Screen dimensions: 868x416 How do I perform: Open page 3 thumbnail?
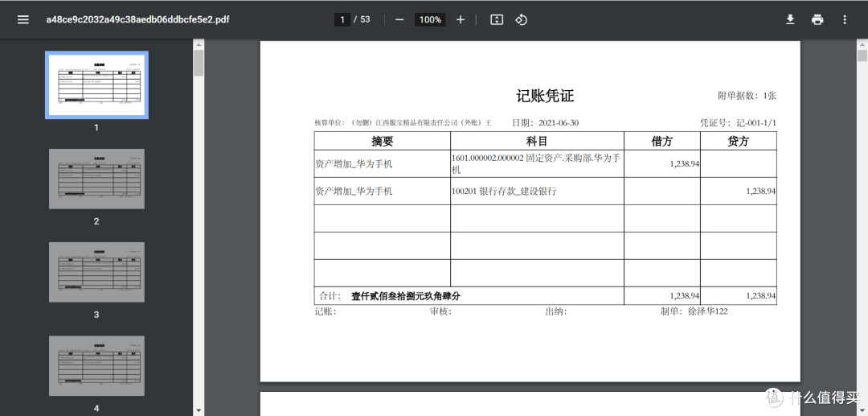(x=97, y=272)
